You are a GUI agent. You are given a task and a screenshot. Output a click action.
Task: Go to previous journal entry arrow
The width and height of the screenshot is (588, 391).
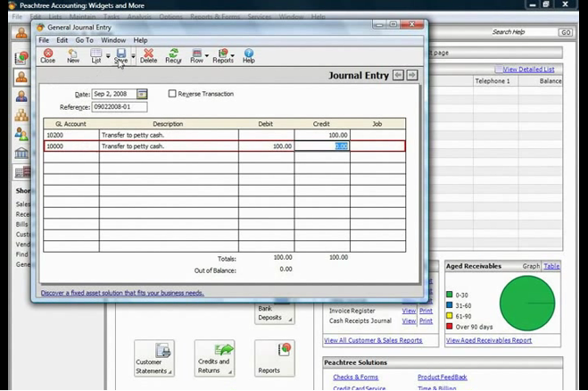(398, 75)
